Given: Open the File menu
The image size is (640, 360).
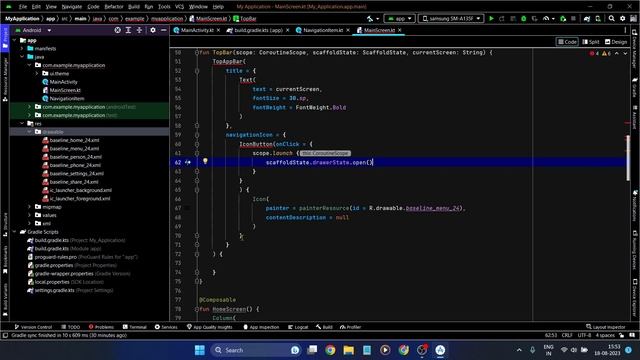Looking at the screenshot, I should click(x=23, y=7).
